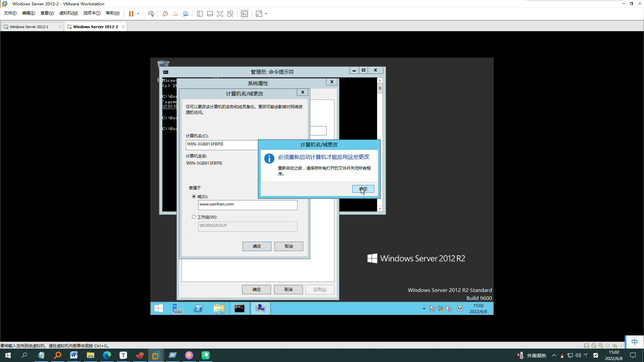Open the 编辑(E) menu

pos(29,13)
